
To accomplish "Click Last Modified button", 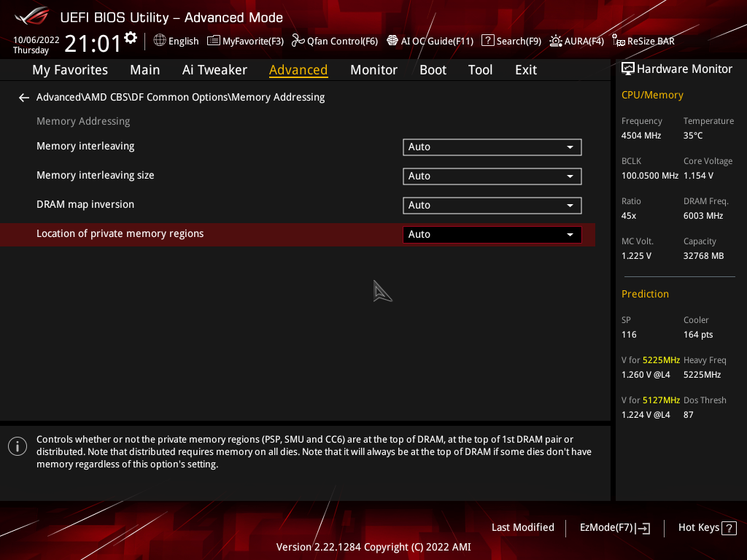I will click(x=522, y=527).
